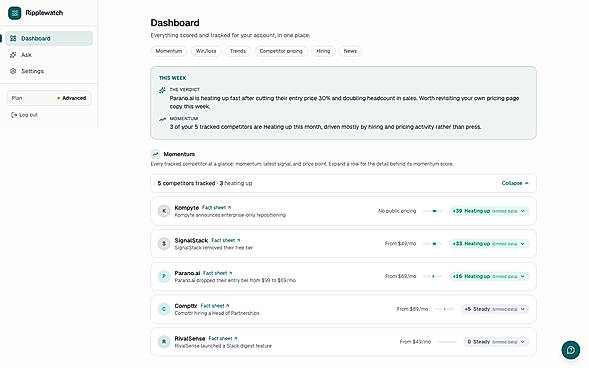Open the Dashboard sidebar item

(x=49, y=38)
